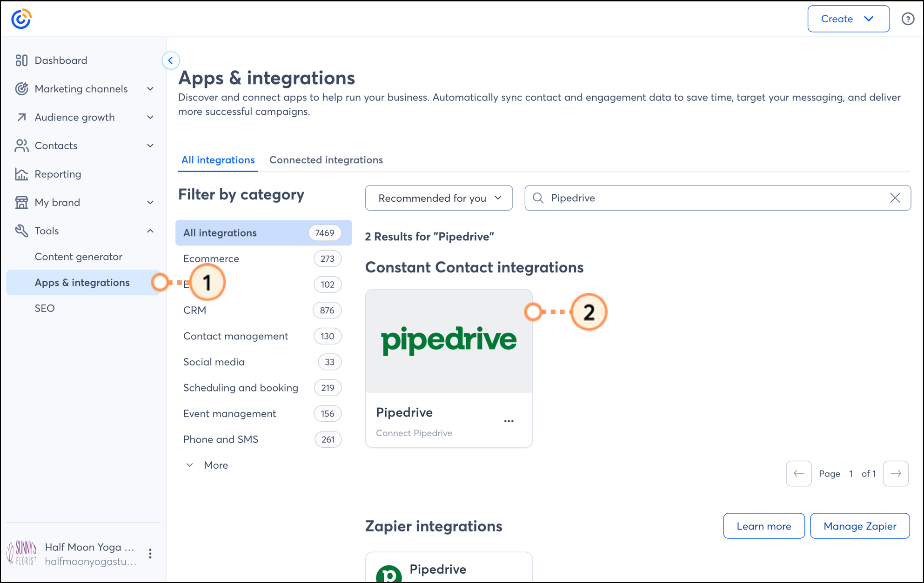Click the Manage Zapier button
The width and height of the screenshot is (924, 583).
pos(859,526)
